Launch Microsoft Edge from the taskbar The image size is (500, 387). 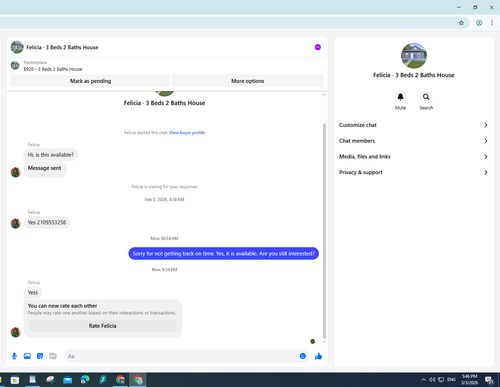(85, 380)
